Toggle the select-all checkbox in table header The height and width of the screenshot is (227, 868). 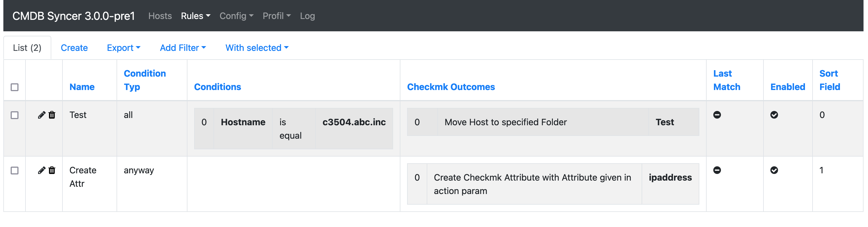pos(15,88)
